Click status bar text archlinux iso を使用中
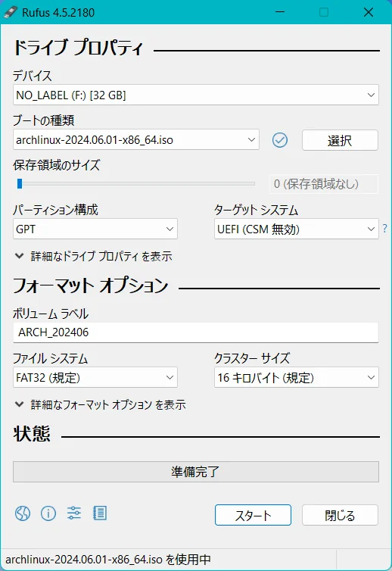Image resolution: width=392 pixels, height=571 pixels. pos(108,560)
